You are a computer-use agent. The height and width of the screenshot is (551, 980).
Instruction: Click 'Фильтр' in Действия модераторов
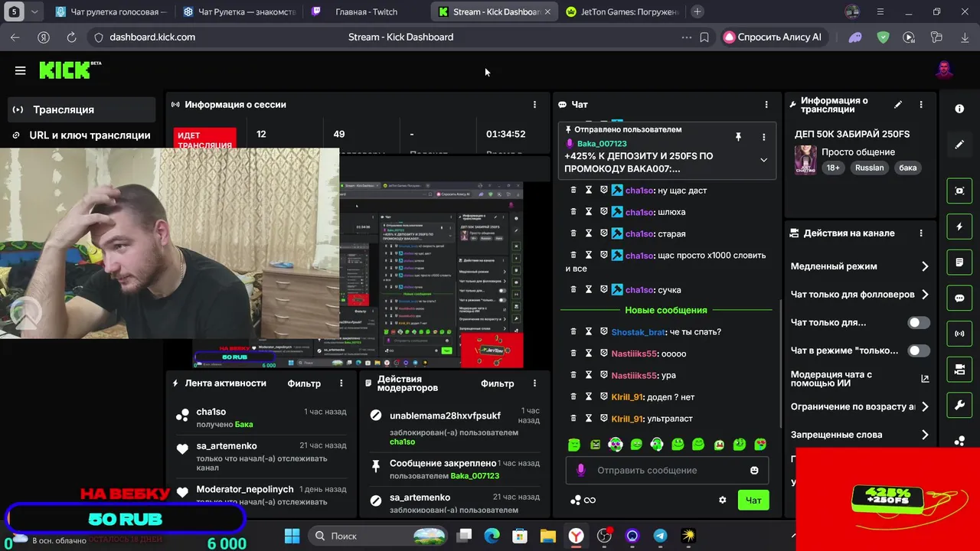coord(497,383)
